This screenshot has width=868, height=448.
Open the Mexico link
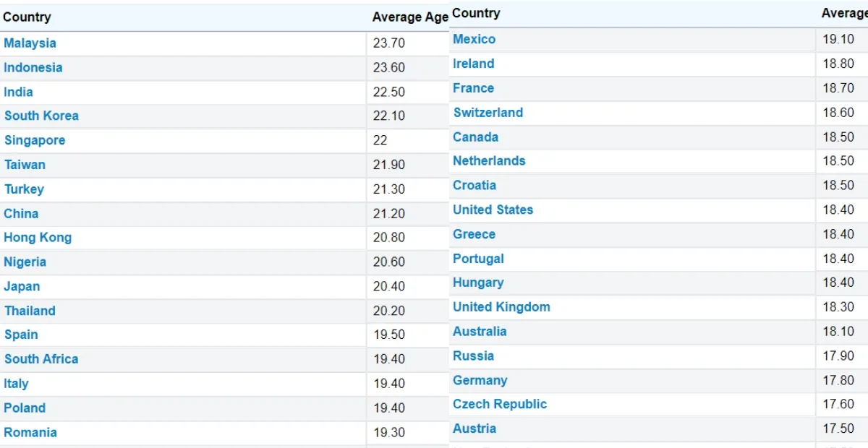tap(474, 40)
